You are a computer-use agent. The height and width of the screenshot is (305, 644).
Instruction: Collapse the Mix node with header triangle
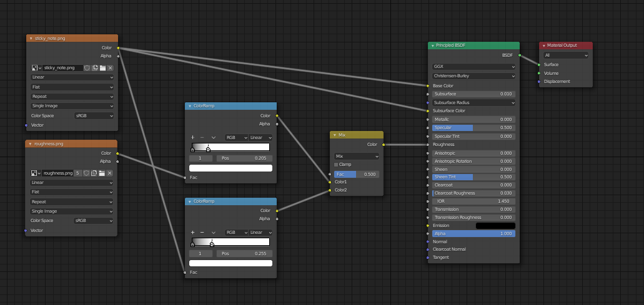[334, 135]
